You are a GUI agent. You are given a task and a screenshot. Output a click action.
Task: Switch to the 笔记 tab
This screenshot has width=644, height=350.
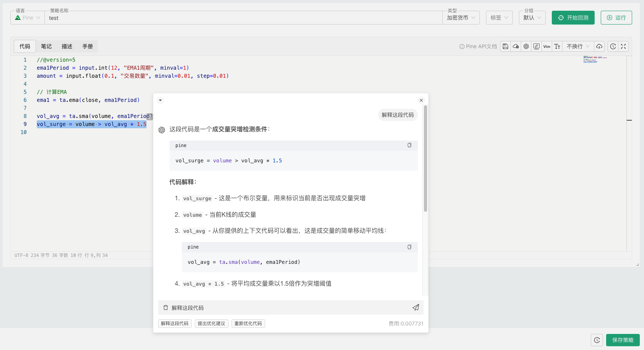tap(46, 46)
